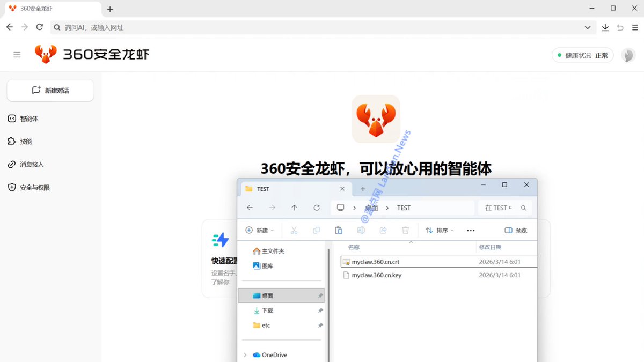Refresh the Explorer folder view
This screenshot has height=362, width=644.
[x=317, y=208]
